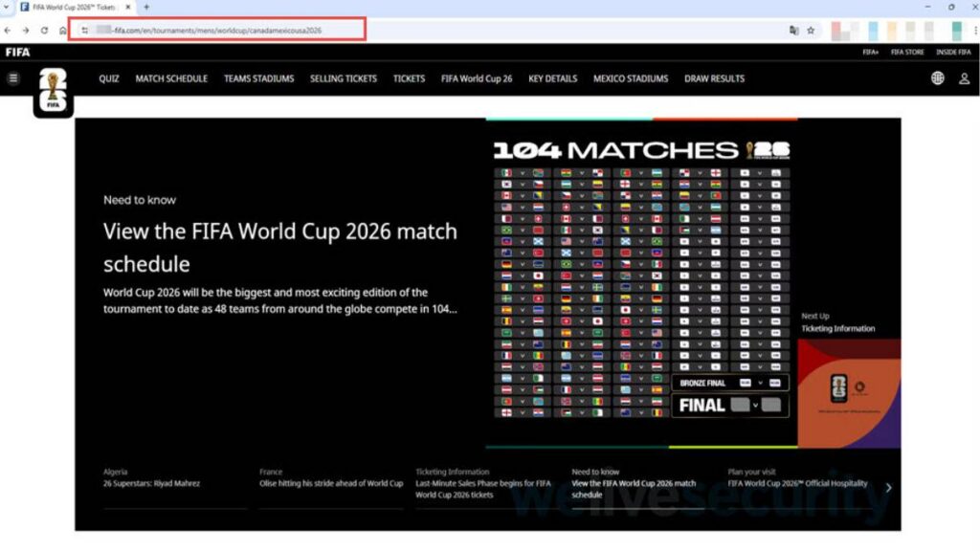
Task: Open the hamburger menu on FIFA site
Action: (13, 78)
